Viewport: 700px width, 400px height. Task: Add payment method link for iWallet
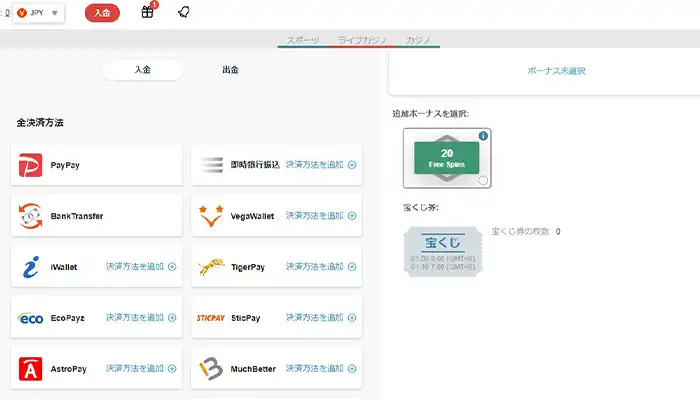(x=135, y=267)
